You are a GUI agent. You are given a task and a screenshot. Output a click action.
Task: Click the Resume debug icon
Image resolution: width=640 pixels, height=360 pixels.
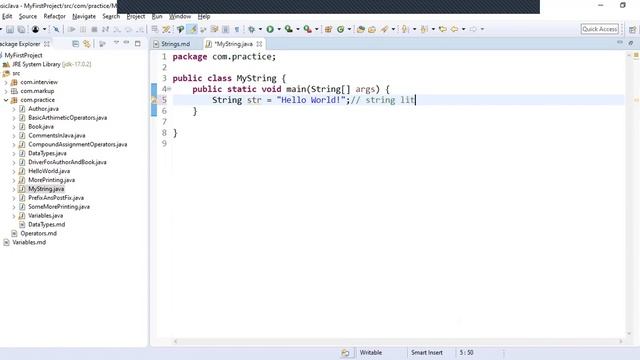coord(71,29)
